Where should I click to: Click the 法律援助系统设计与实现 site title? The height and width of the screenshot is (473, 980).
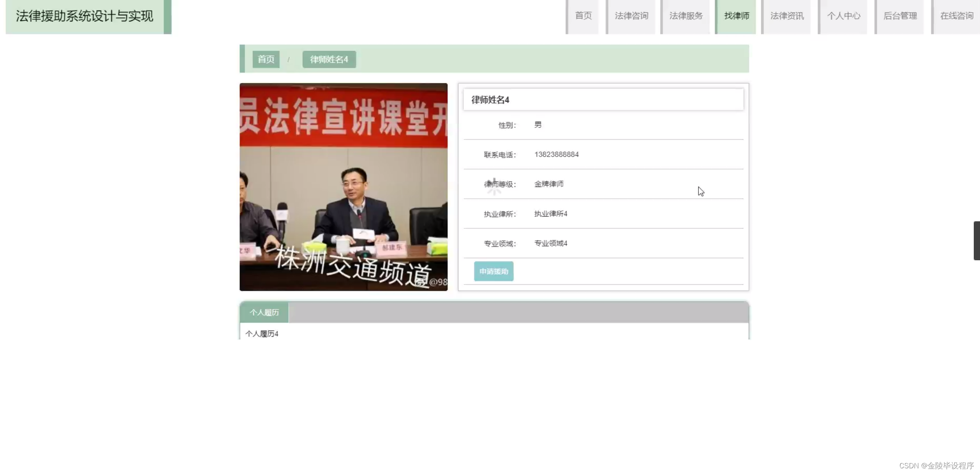tap(85, 16)
